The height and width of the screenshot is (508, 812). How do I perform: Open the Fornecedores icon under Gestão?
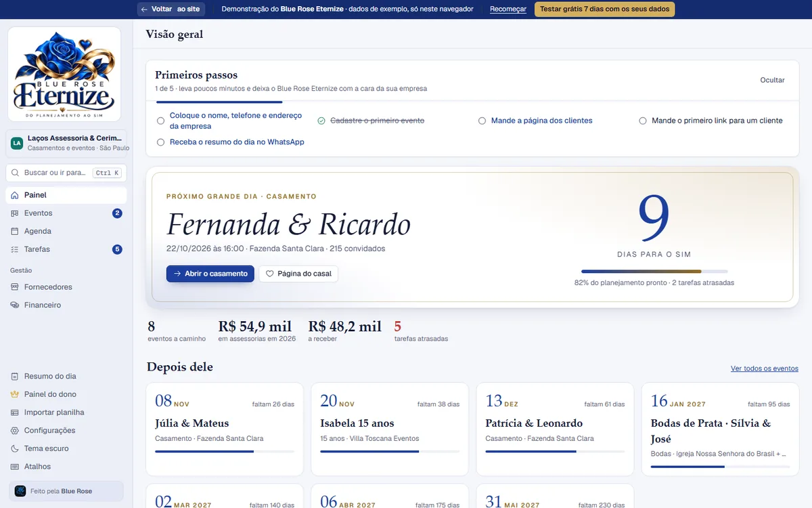point(15,287)
